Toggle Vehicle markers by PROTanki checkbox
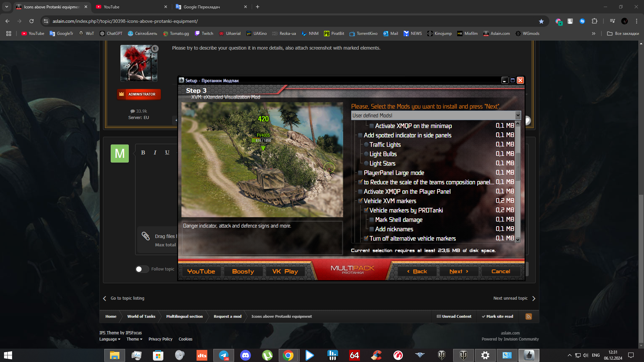 click(x=366, y=210)
